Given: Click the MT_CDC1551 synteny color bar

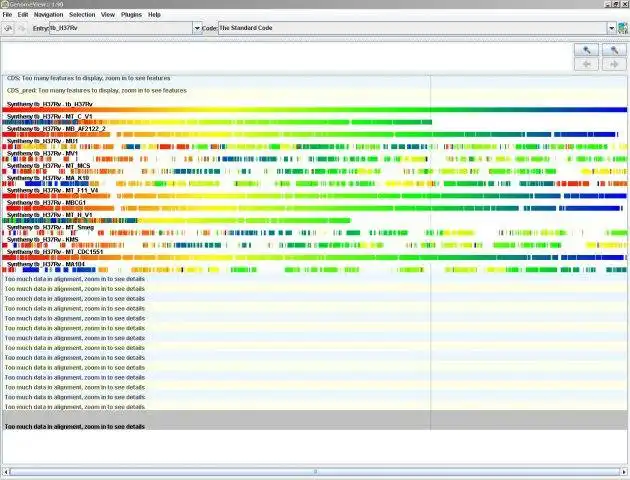Looking at the screenshot, I should [x=315, y=257].
